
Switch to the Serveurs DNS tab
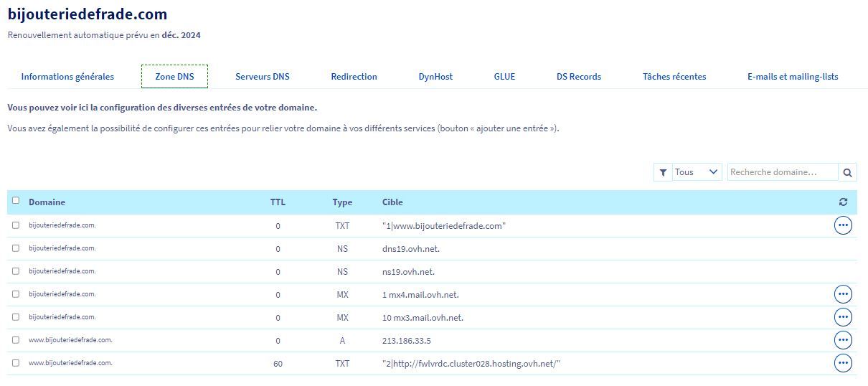pos(263,77)
